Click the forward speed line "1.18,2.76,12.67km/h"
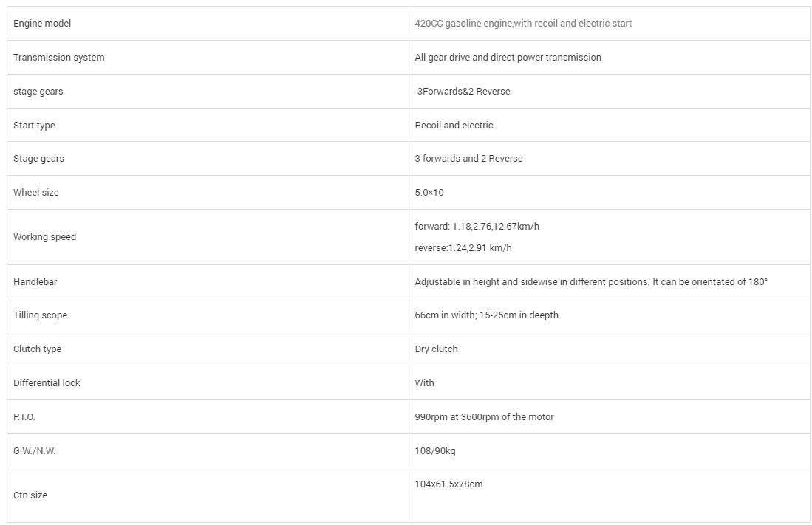This screenshot has width=812, height=525. tap(482, 227)
